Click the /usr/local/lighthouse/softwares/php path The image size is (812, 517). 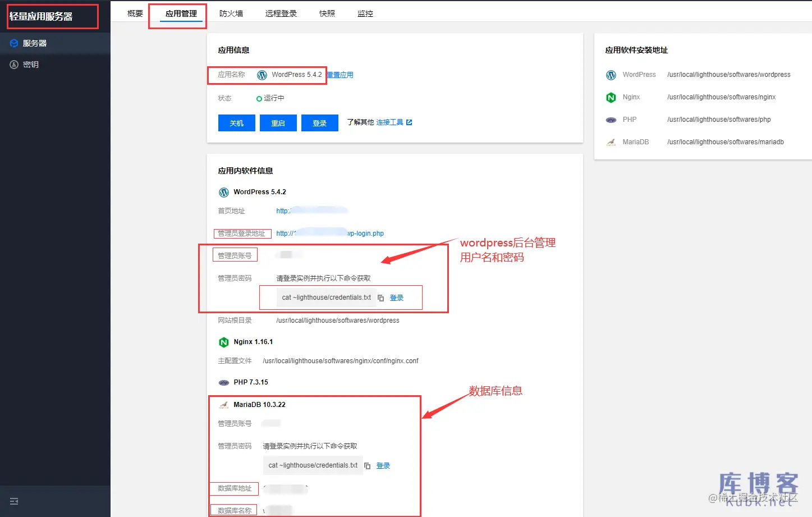719,120
